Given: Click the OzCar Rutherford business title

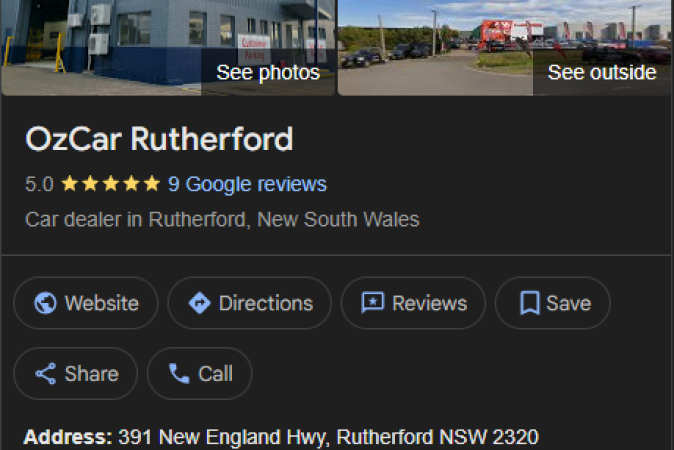Looking at the screenshot, I should click(x=159, y=139).
